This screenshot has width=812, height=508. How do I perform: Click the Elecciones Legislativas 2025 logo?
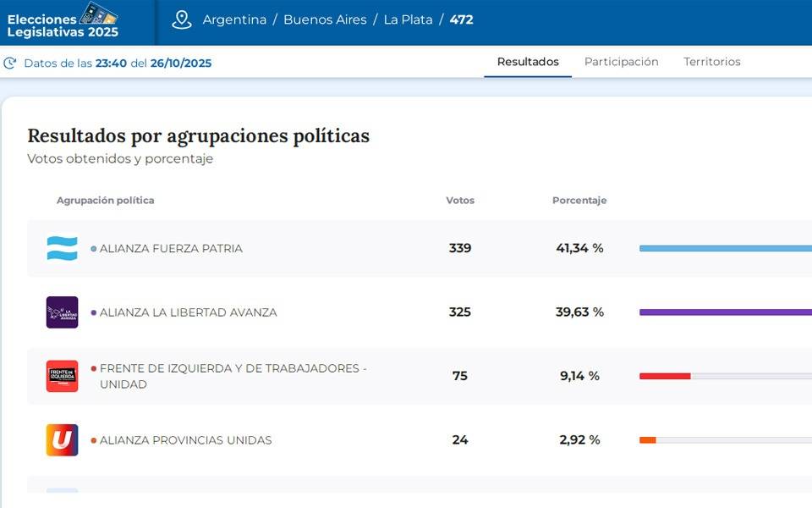click(63, 21)
